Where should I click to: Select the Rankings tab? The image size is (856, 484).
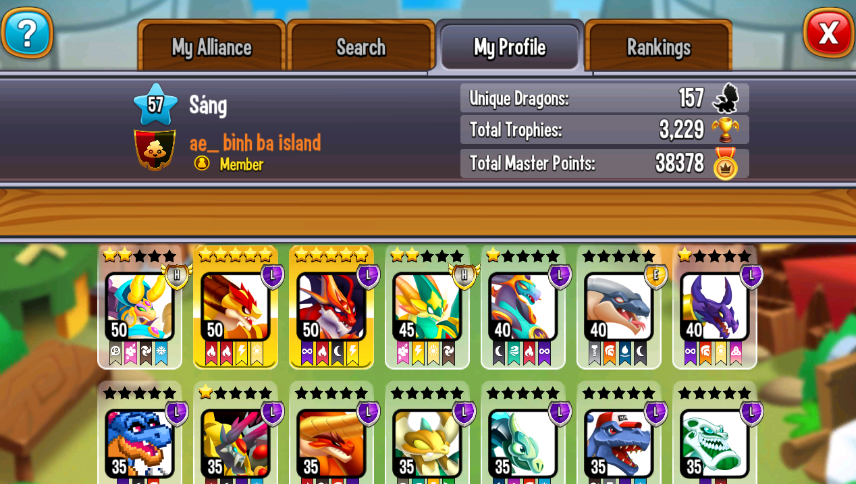(658, 47)
